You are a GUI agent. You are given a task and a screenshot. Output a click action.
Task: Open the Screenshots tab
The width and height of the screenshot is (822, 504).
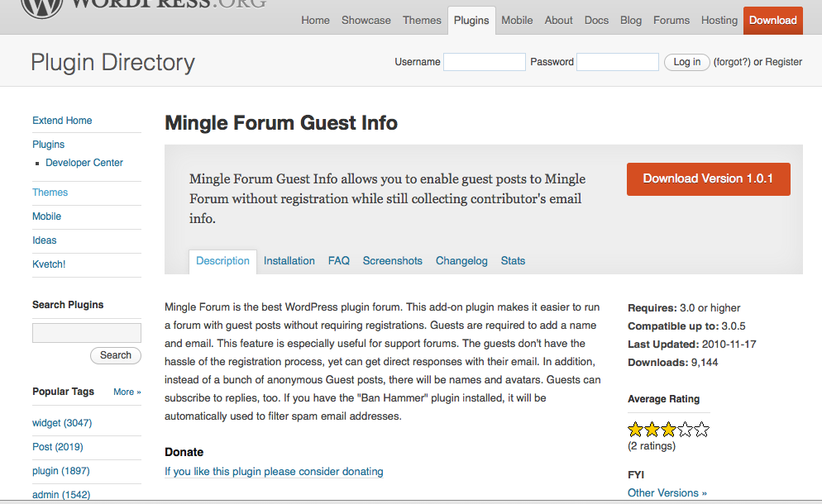coord(392,261)
